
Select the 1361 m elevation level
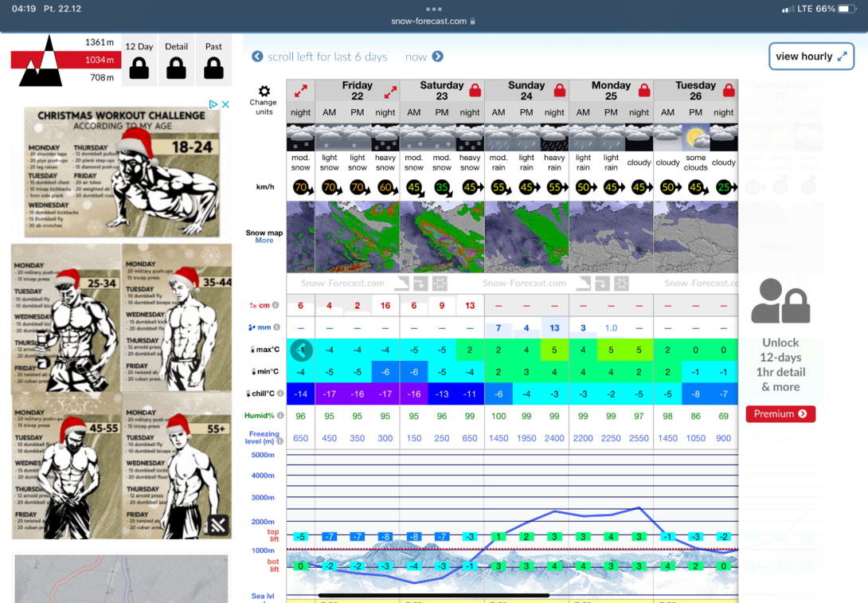click(x=99, y=42)
